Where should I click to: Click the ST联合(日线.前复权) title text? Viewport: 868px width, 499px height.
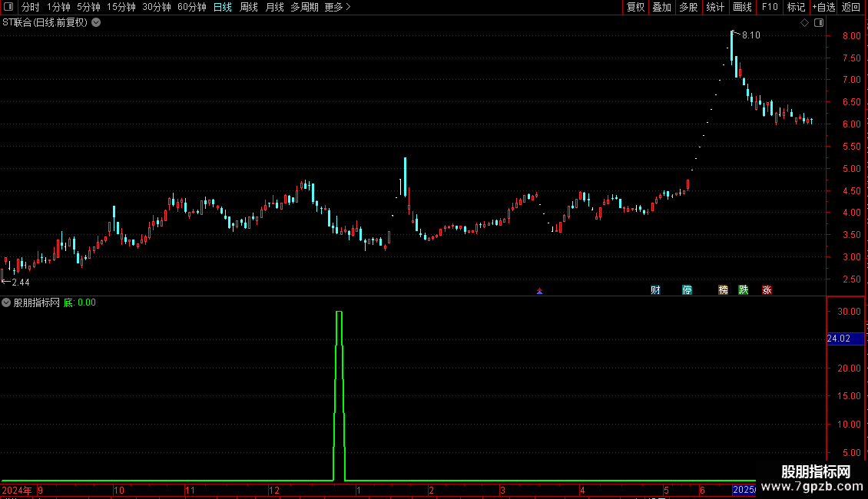(x=45, y=23)
